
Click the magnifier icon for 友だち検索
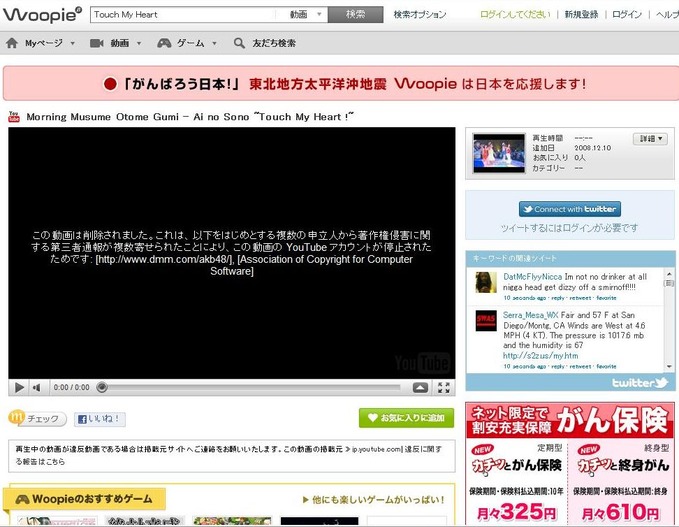coord(239,43)
